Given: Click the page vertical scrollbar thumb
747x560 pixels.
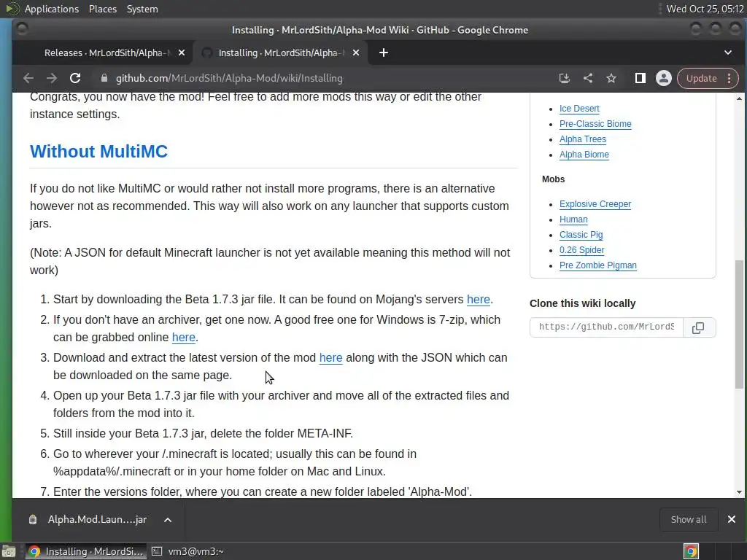Looking at the screenshot, I should click(x=739, y=324).
